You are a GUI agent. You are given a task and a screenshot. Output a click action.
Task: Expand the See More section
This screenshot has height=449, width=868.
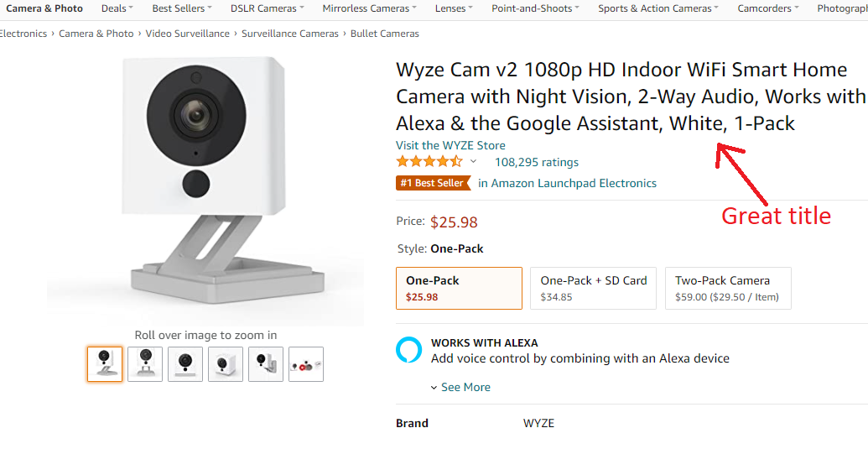point(460,387)
